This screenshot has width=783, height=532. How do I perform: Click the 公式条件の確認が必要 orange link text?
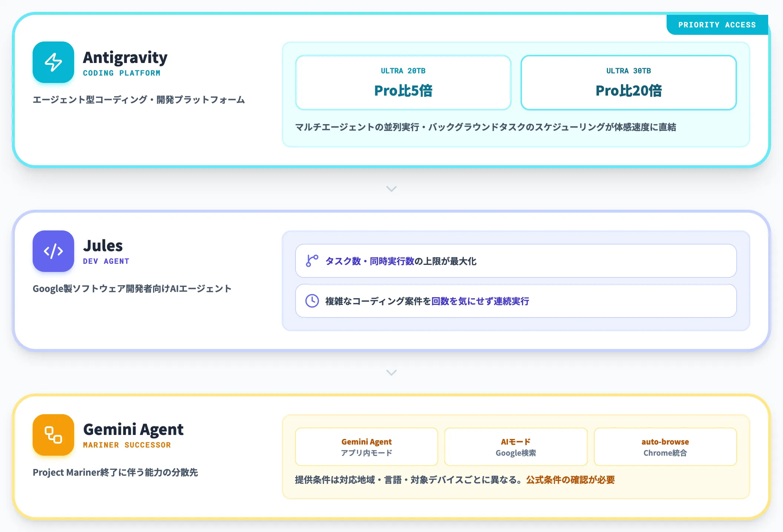pos(571,480)
